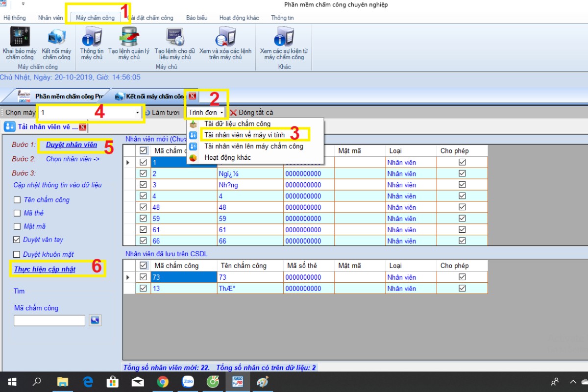Viewport: 588px width, 392px height.
Task: Open Mail app from taskbar
Action: [138, 382]
